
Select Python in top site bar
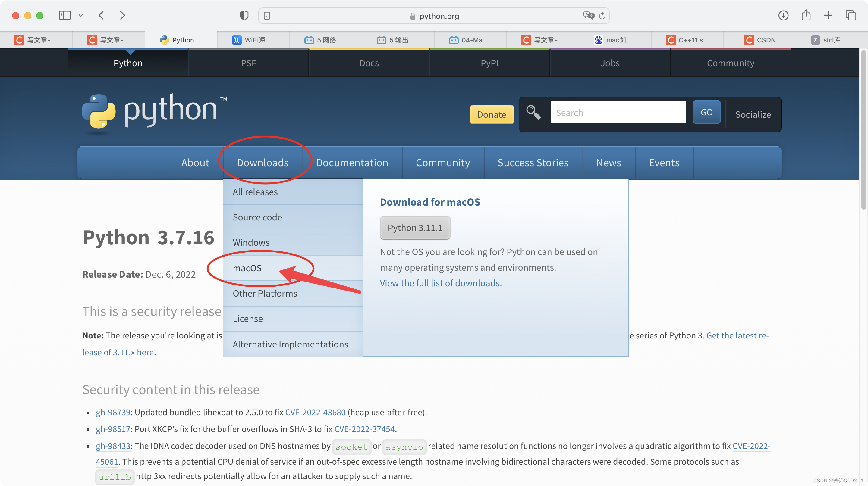click(x=128, y=63)
